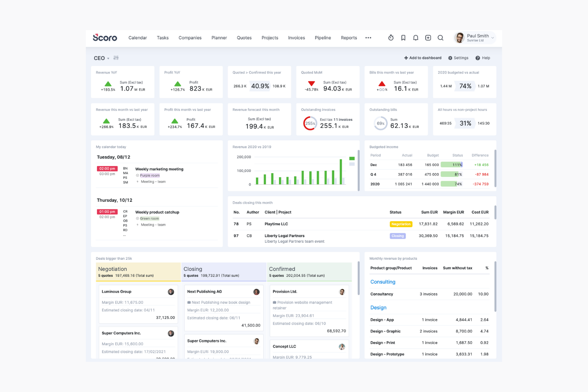Open the Quotes menu

(x=244, y=38)
